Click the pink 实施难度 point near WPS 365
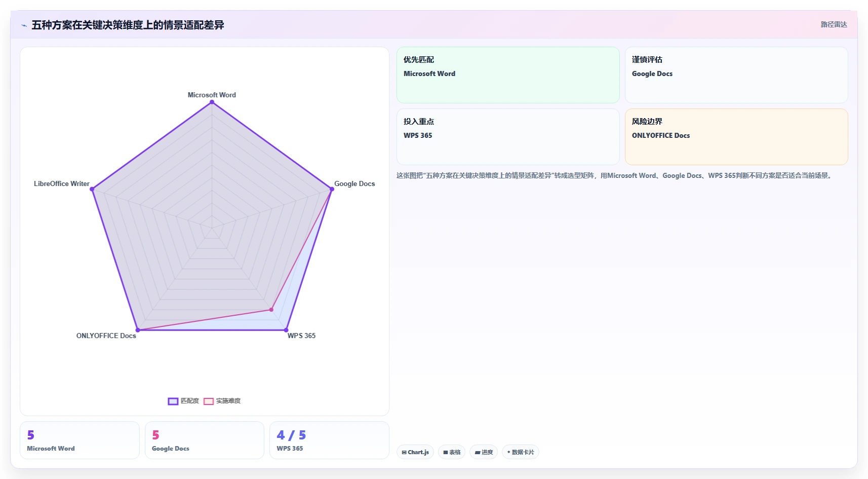 coord(271,309)
